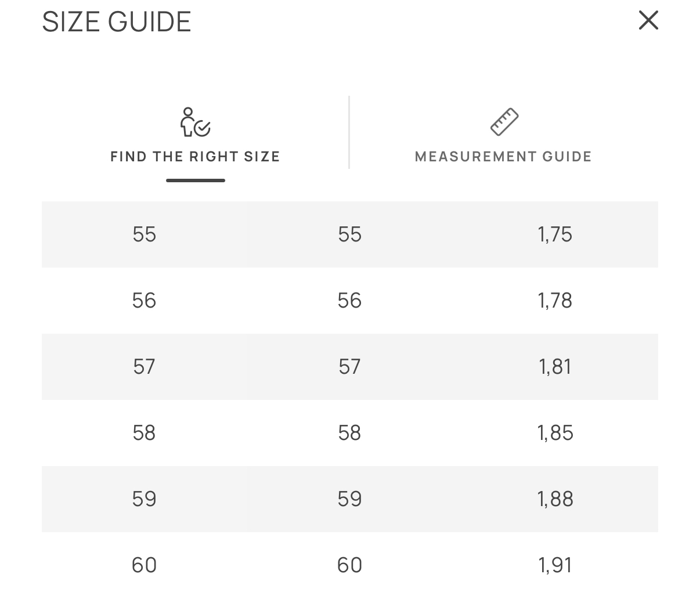Screen dimensions: 700x592
Task: Choose the 1,91 cell in the last row
Action: 555,565
